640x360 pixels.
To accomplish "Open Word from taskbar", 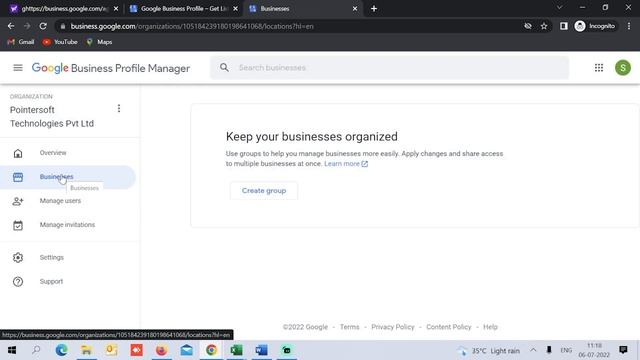I will [261, 350].
